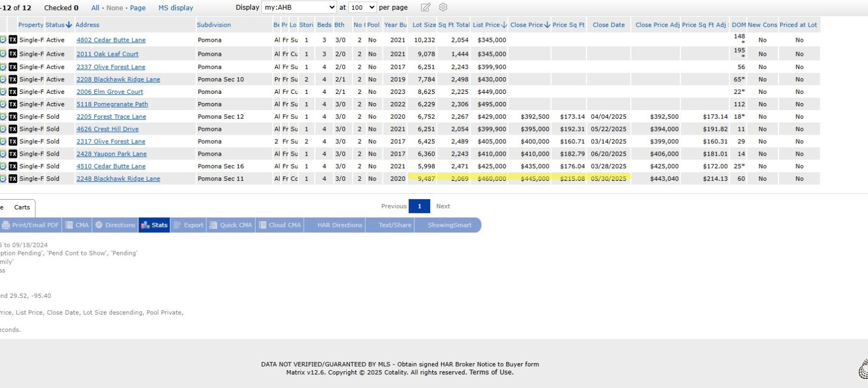Open 2011 Oak Leaf Court listing
Image resolution: width=868 pixels, height=388 pixels.
click(107, 54)
